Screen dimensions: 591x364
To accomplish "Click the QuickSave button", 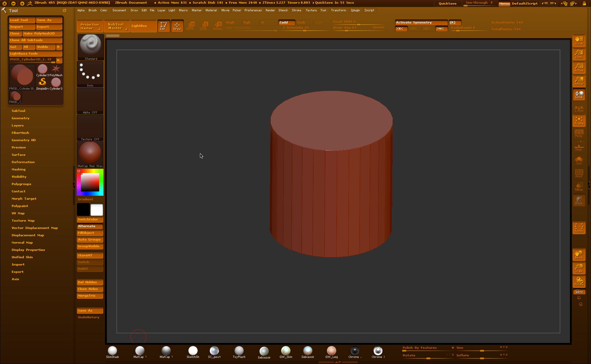I will click(447, 4).
